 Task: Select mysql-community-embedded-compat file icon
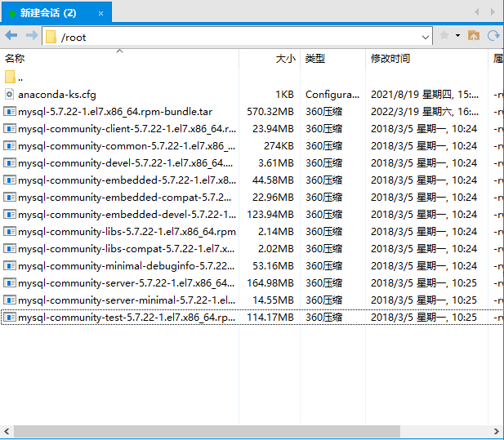coord(10,198)
